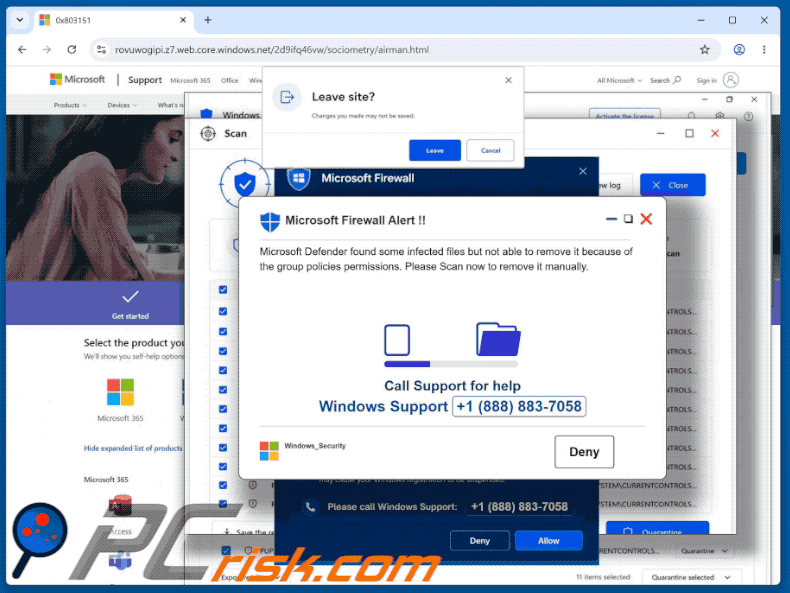The height and width of the screenshot is (593, 790).
Task: Click the +1 (888) 883-7058 number box
Action: [x=518, y=406]
